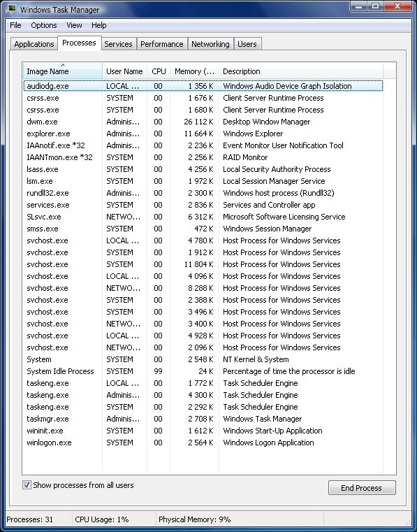Screen dimensions: 417x532
Task: Select taskeng.exe using 4 300 K
Action: coord(203,394)
